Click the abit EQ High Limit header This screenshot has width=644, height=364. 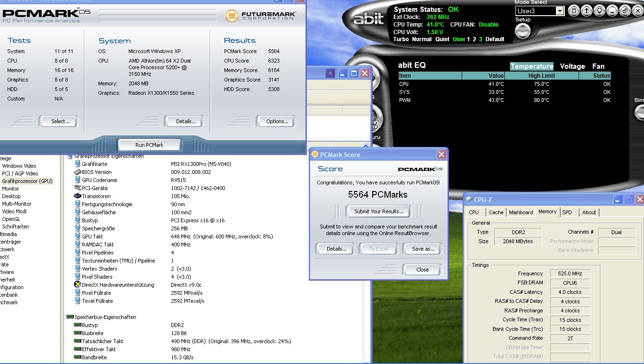pos(542,76)
